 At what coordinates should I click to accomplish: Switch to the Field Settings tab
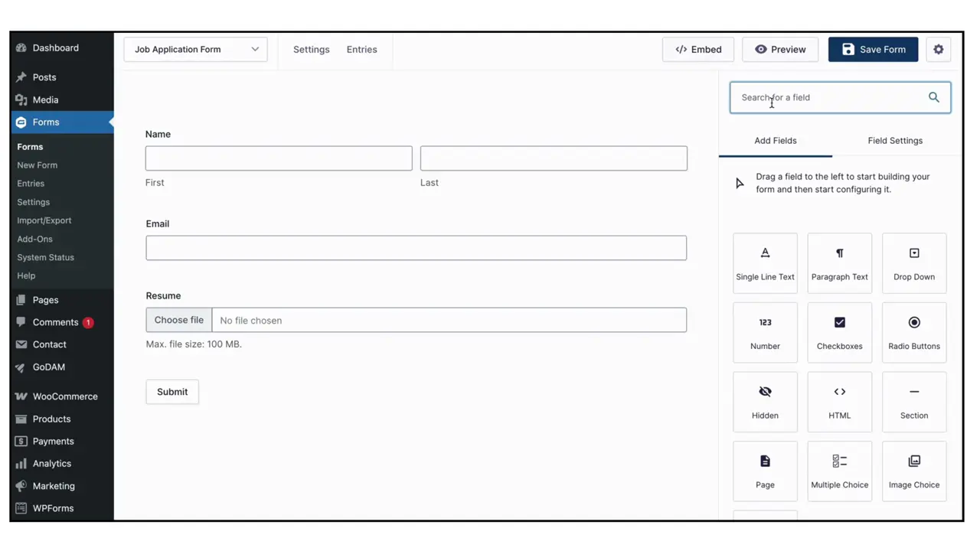pyautogui.click(x=895, y=141)
